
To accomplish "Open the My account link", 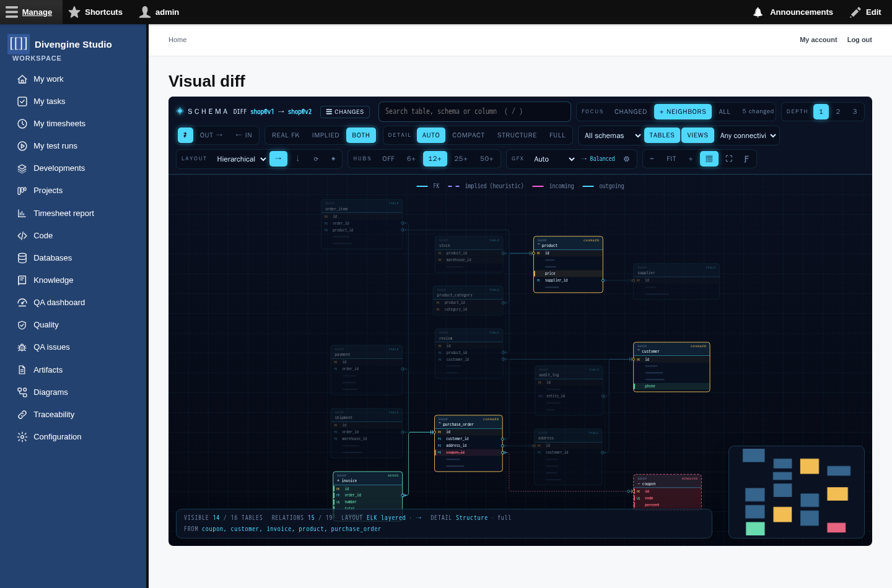I will click(818, 40).
